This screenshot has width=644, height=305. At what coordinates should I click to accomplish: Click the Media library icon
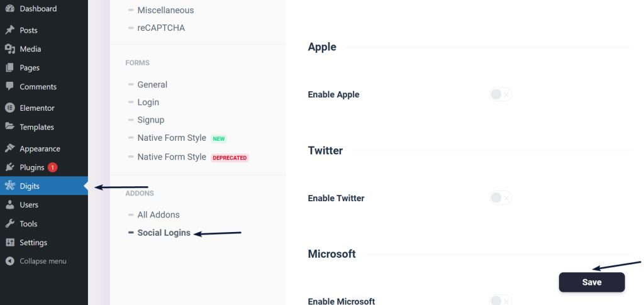click(x=10, y=49)
